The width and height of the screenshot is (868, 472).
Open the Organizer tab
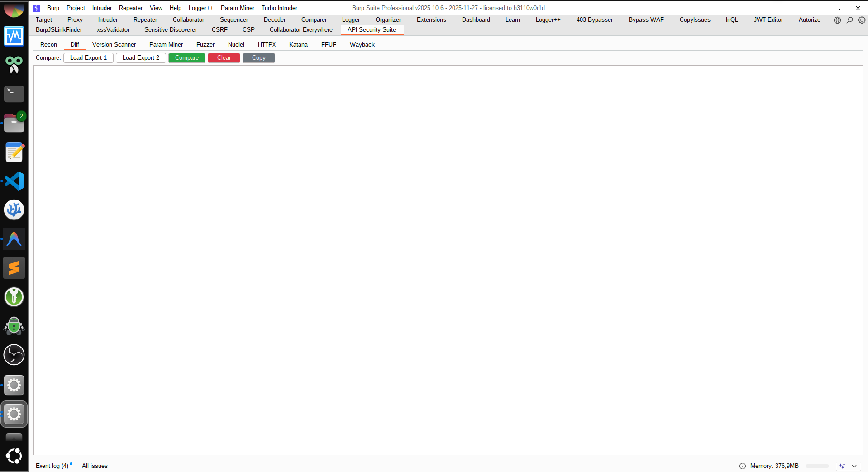click(388, 20)
